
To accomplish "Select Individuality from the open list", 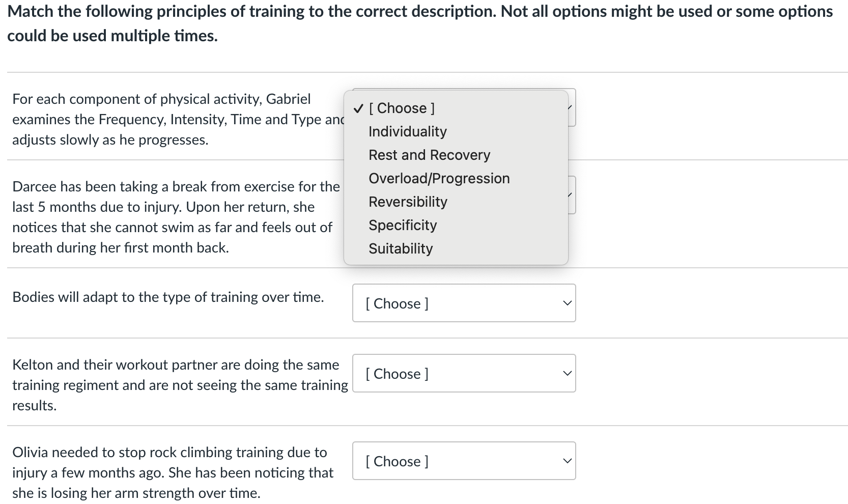I will coord(407,131).
